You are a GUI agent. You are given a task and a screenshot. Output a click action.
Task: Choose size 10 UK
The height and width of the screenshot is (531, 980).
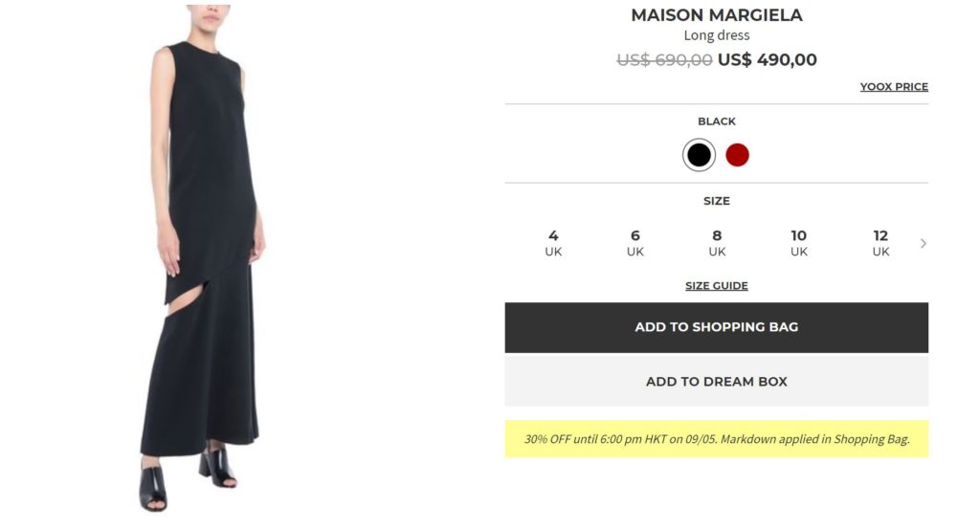[x=799, y=243]
